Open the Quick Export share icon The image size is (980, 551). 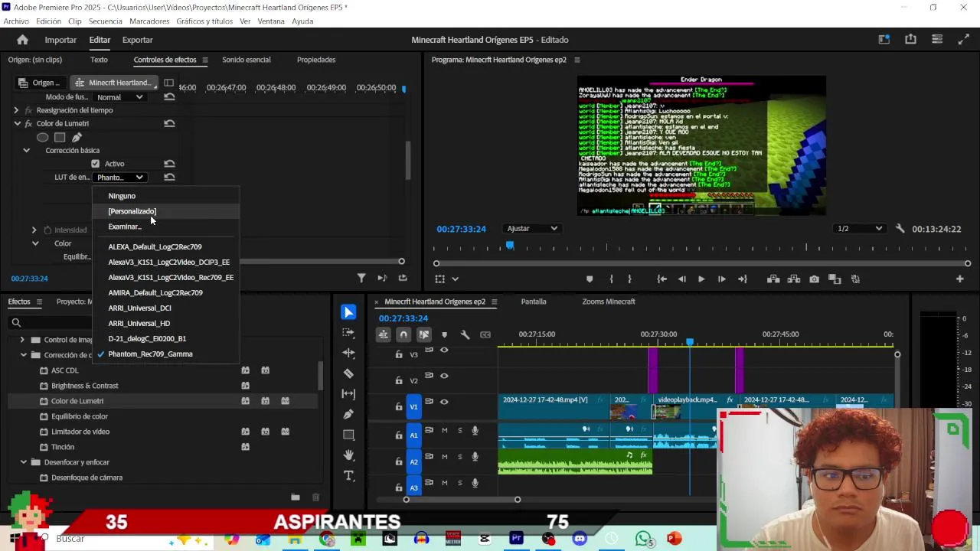coord(910,40)
